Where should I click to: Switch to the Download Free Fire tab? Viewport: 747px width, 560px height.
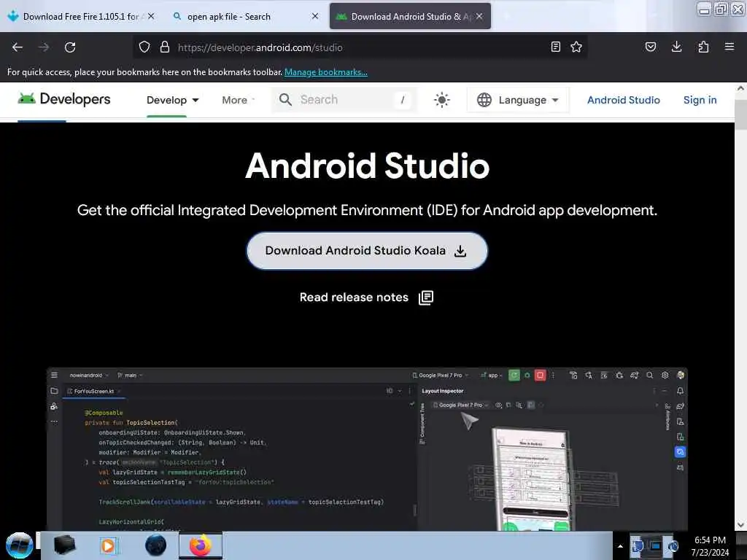tap(81, 16)
